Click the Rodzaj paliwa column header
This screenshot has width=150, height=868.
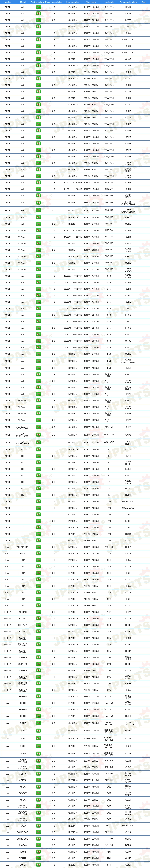(x=37, y=2)
